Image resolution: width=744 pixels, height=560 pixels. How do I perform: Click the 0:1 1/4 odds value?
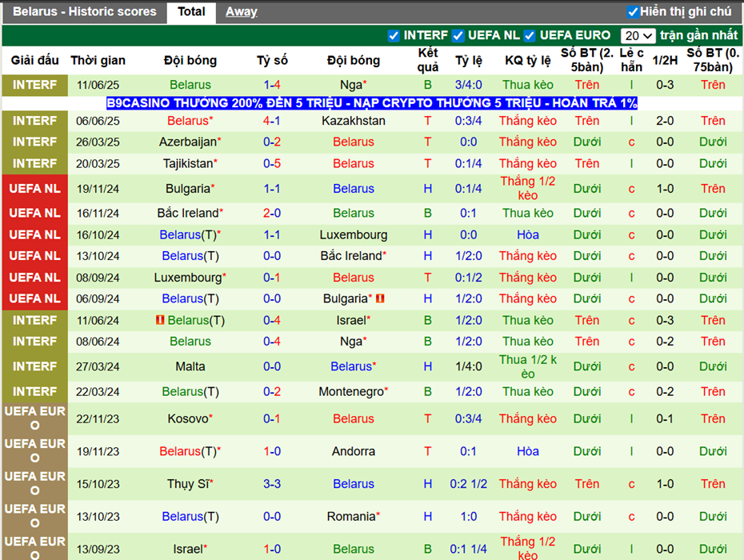click(468, 549)
